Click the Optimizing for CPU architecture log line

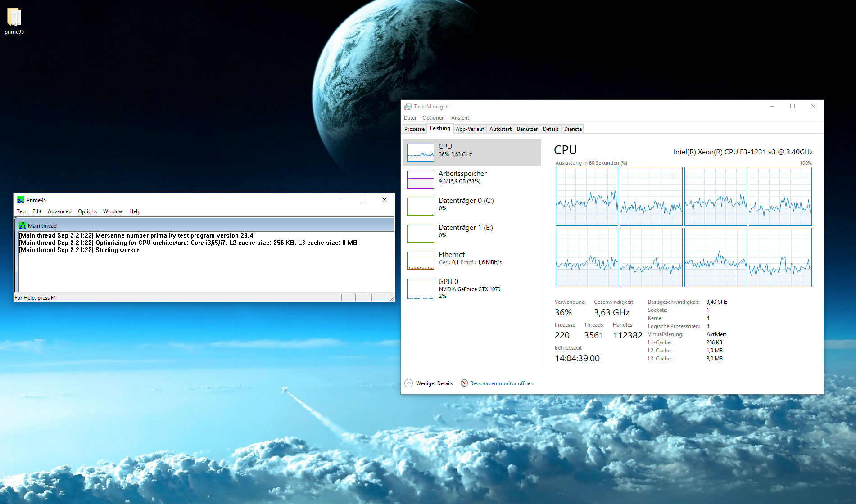point(188,243)
